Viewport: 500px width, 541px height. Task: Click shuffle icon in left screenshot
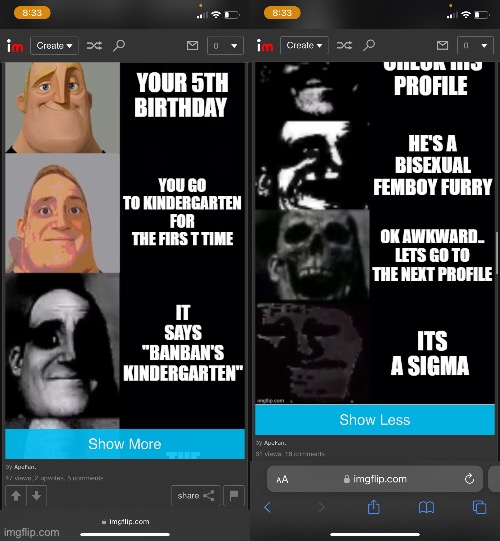tap(94, 46)
